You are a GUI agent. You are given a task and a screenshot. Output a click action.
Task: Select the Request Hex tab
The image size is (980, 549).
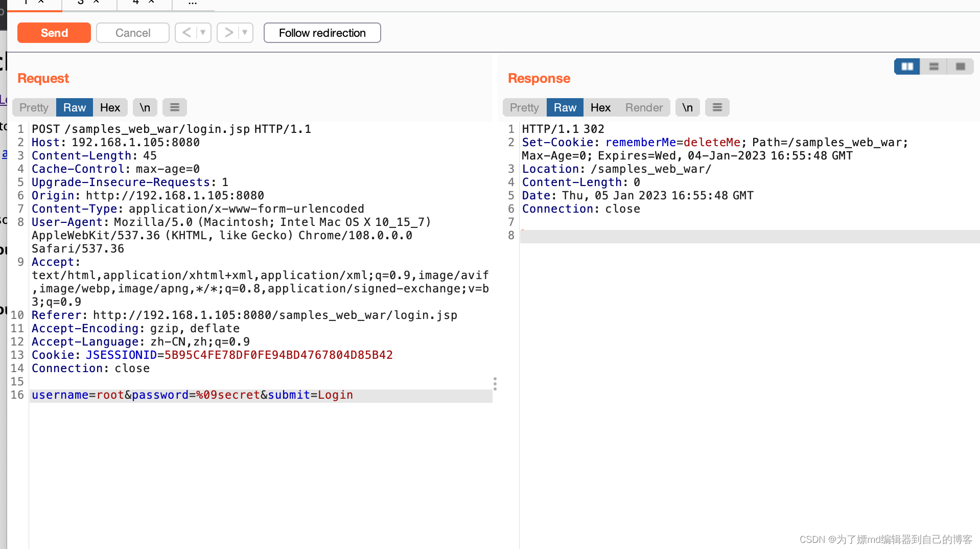pyautogui.click(x=110, y=107)
